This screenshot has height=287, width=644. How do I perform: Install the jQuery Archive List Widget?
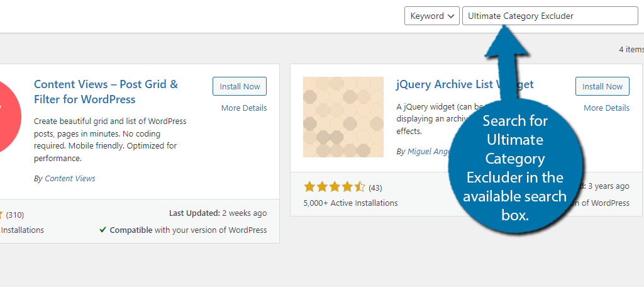[x=602, y=87]
